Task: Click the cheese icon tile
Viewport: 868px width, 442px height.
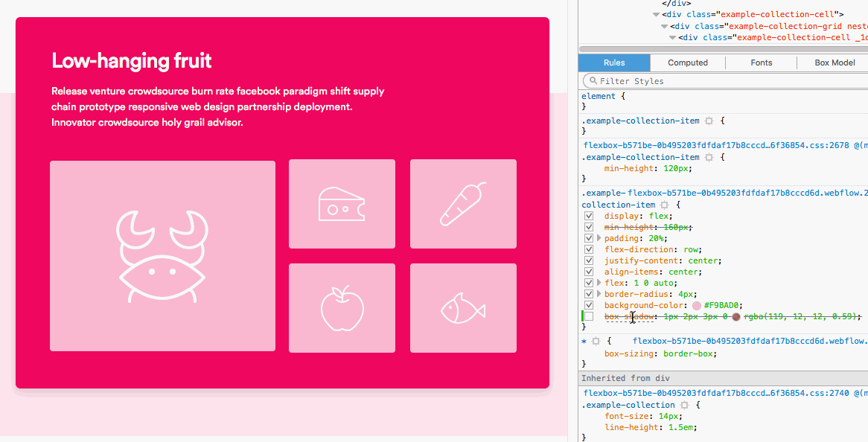Action: coord(342,204)
